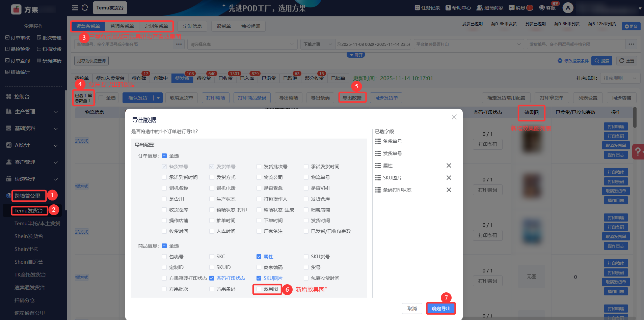The image size is (644, 320).
Task: Check the 包裹号 checkbox
Action: [x=164, y=257]
